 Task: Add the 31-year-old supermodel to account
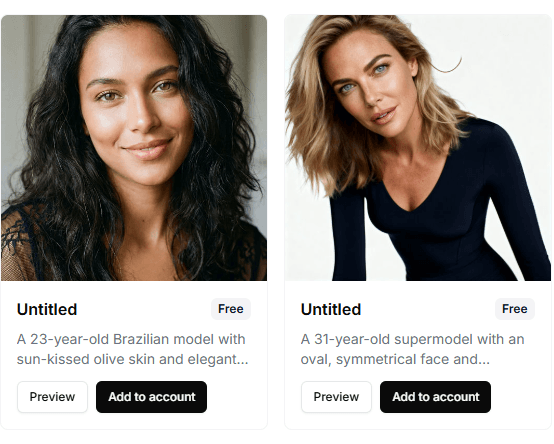435,397
